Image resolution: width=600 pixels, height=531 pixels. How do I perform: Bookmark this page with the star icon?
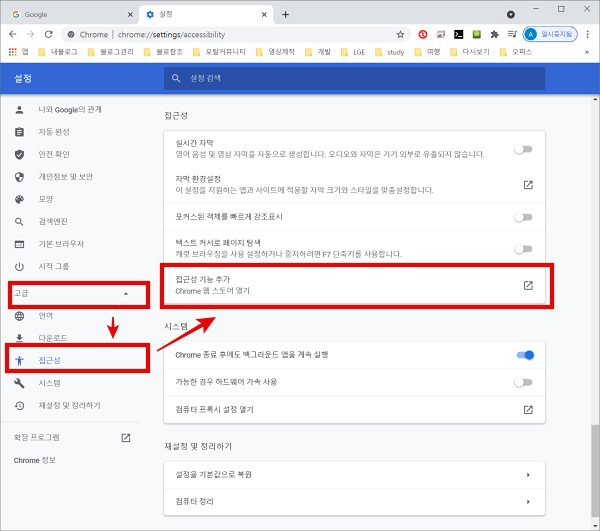point(400,35)
